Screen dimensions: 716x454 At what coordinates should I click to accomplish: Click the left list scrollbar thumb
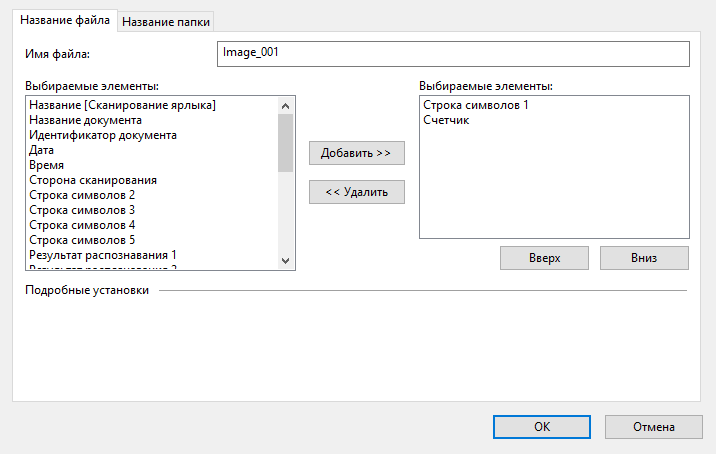coord(285,142)
